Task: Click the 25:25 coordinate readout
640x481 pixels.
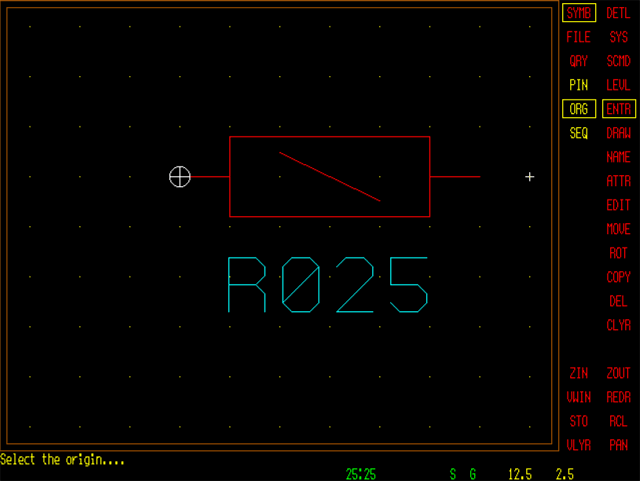Action: click(x=361, y=474)
